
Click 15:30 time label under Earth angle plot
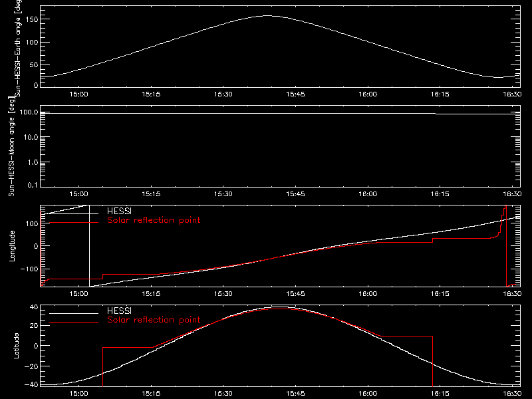(223, 94)
